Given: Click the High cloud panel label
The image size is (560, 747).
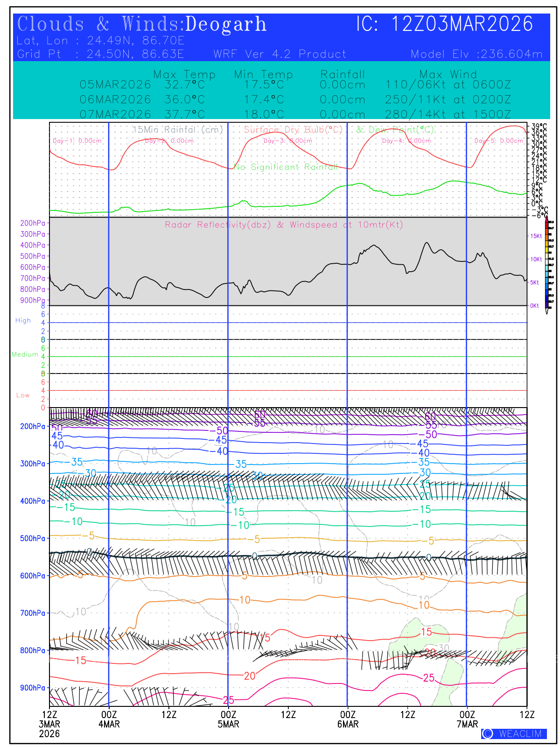Looking at the screenshot, I should point(23,320).
